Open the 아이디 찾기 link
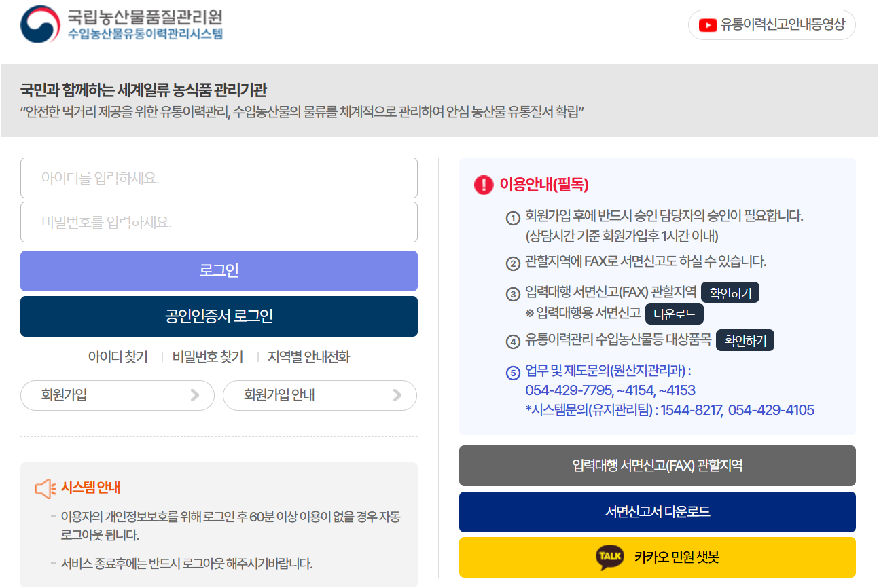 click(118, 357)
